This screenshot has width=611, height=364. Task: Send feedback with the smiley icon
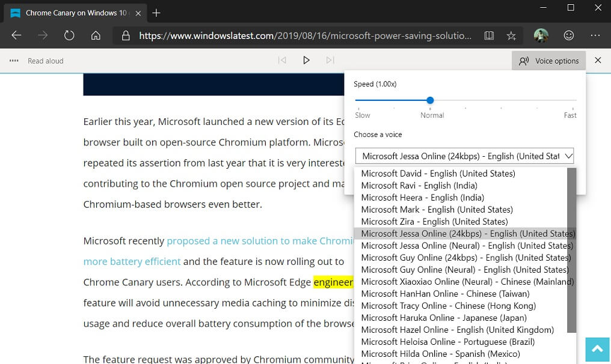[568, 35]
